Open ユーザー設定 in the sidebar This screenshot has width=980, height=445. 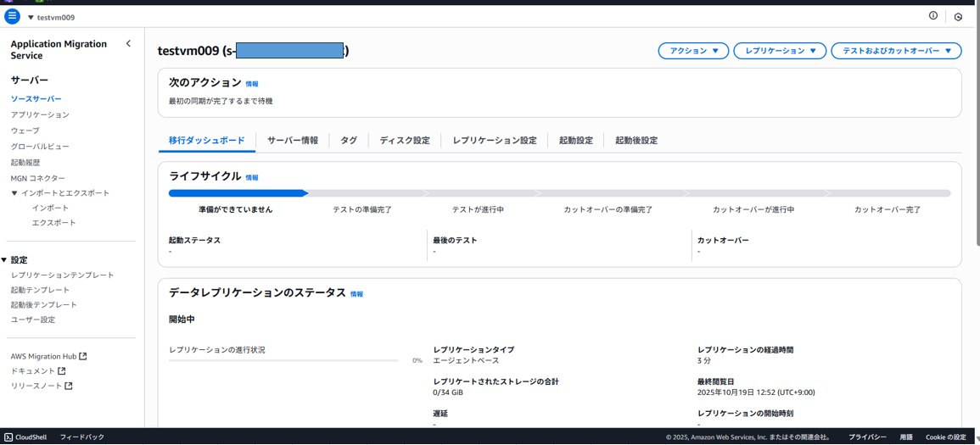(33, 320)
